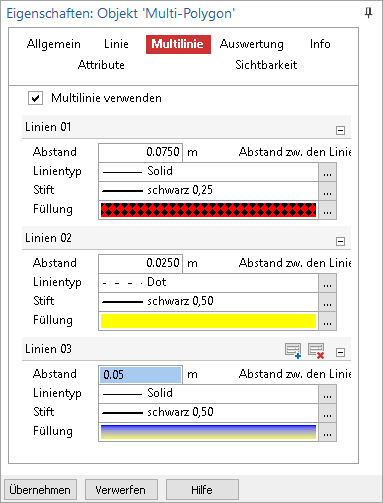
Task: Open Linientyp picker for Linien 02 Dot
Action: coord(327,283)
